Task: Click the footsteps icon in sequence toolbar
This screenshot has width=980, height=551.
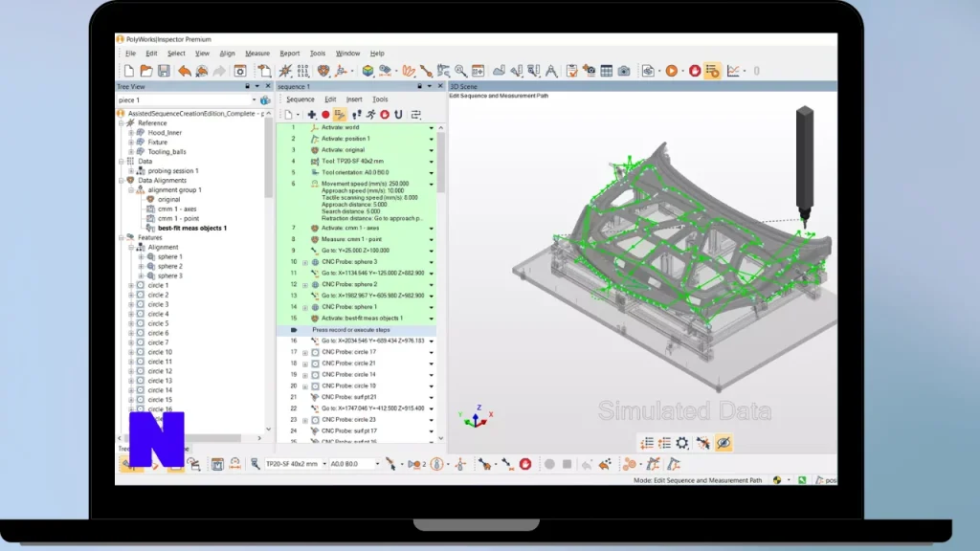Action: pos(357,115)
